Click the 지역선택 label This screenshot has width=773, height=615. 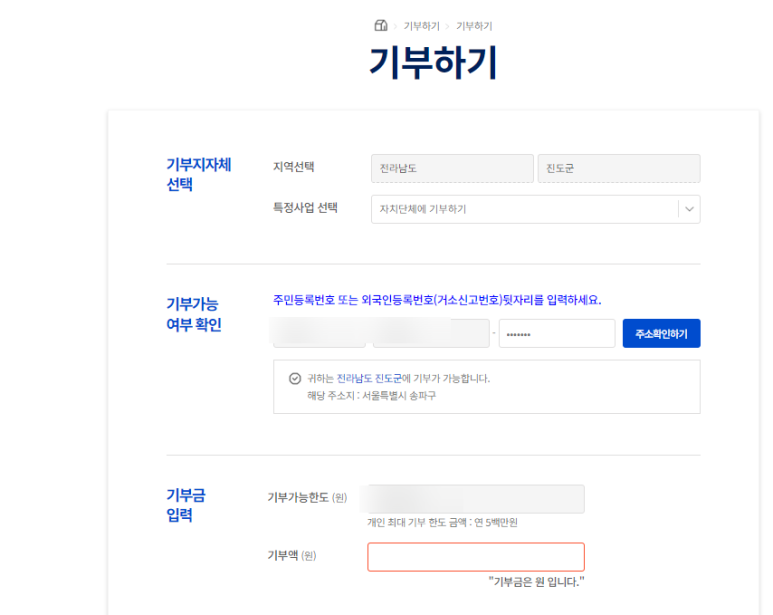click(294, 167)
